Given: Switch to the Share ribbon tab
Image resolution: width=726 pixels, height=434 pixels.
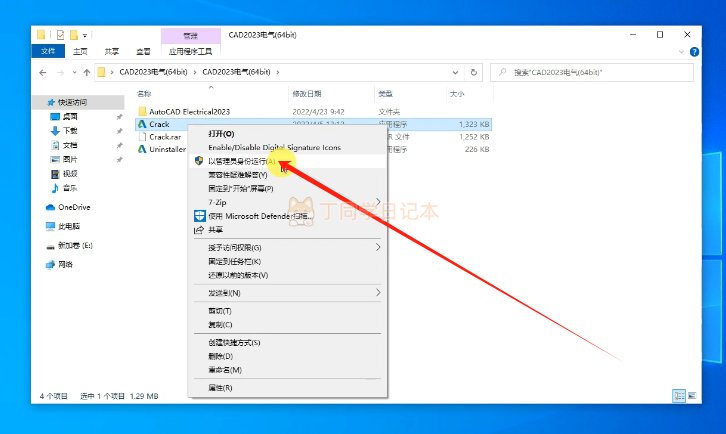Looking at the screenshot, I should [x=112, y=51].
